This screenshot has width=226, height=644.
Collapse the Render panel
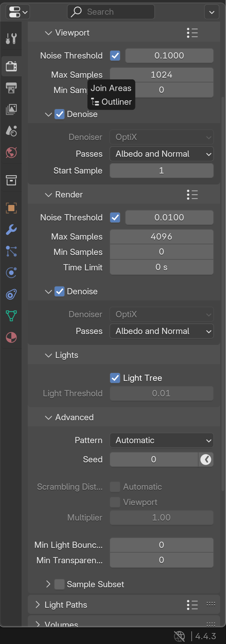pyautogui.click(x=48, y=195)
